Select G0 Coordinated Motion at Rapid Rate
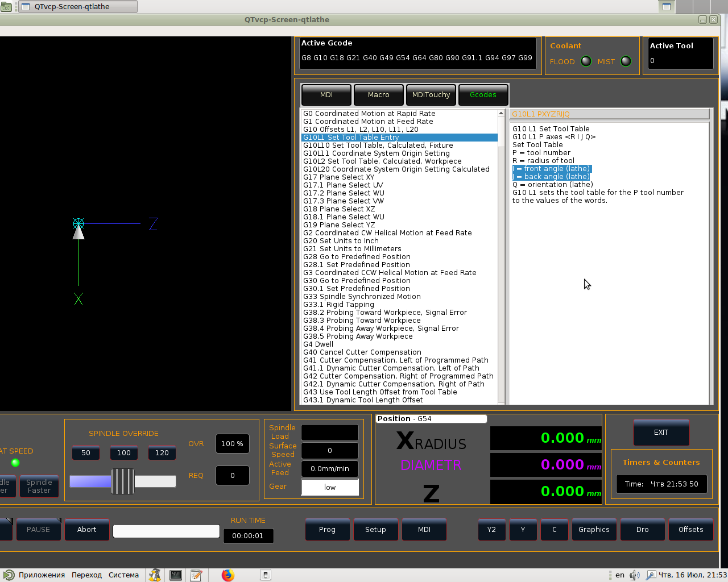The height and width of the screenshot is (582, 728). click(x=399, y=114)
